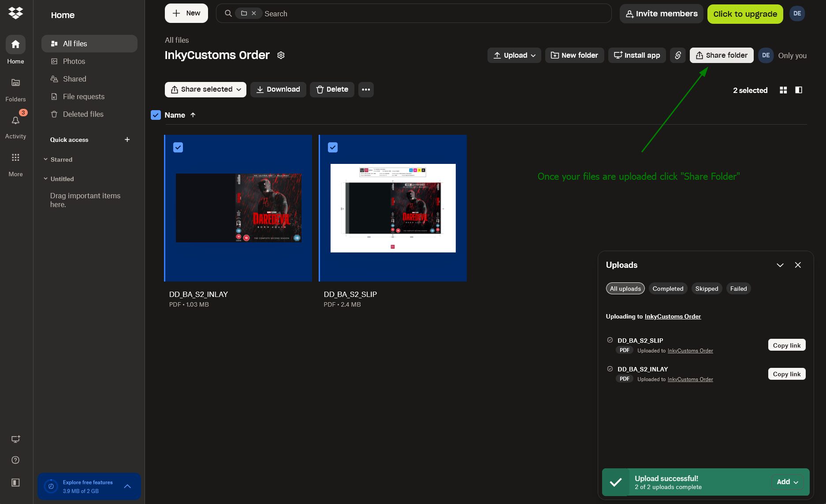
Task: Open the DD_BA_S2_SLIP thumbnail
Action: point(393,208)
